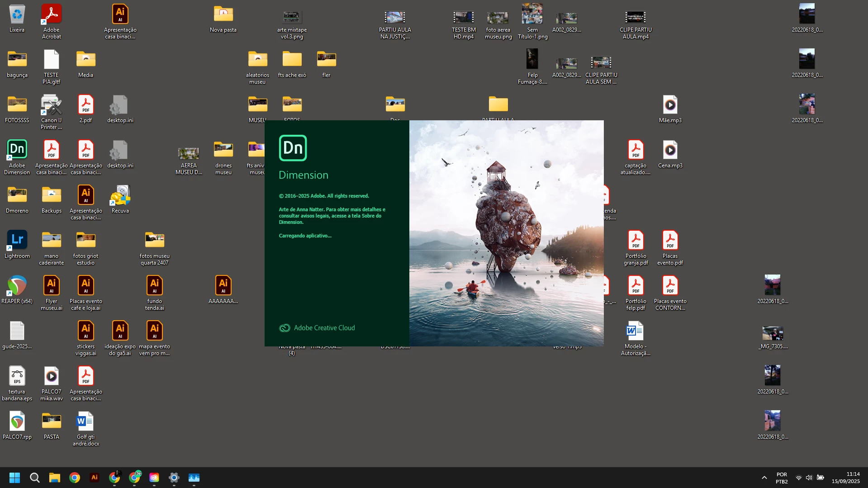Select the Placas evento cafe e loja.ai file

[86, 293]
